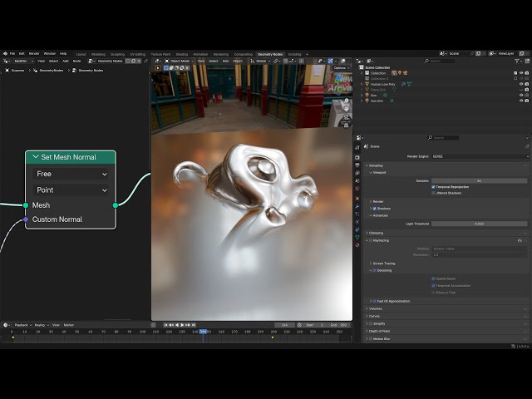Open the File menu

tap(12, 53)
